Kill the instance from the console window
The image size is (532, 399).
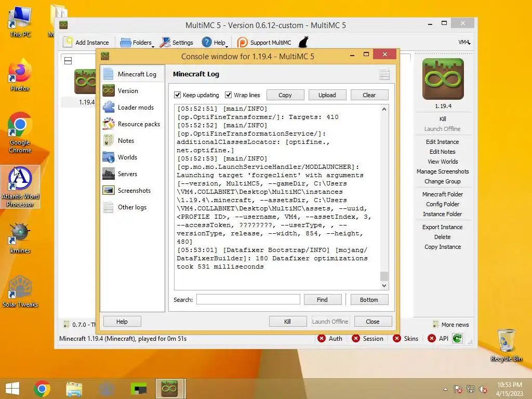coord(288,321)
